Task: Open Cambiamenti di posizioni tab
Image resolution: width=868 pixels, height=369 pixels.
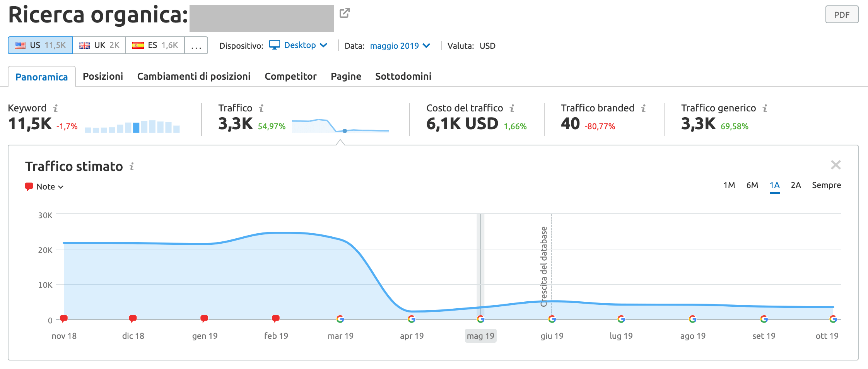Action: [x=194, y=76]
